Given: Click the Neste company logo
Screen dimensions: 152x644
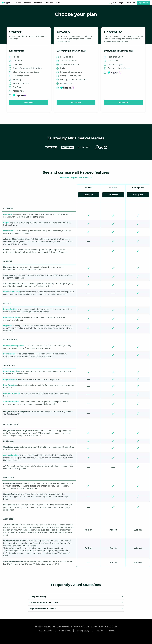Looking at the screenshot, I should pyautogui.click(x=51, y=147).
